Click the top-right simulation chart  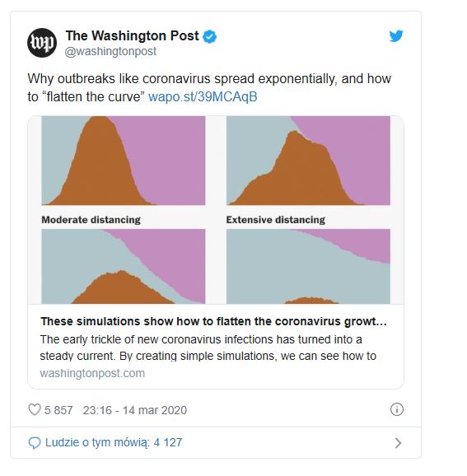(308, 161)
